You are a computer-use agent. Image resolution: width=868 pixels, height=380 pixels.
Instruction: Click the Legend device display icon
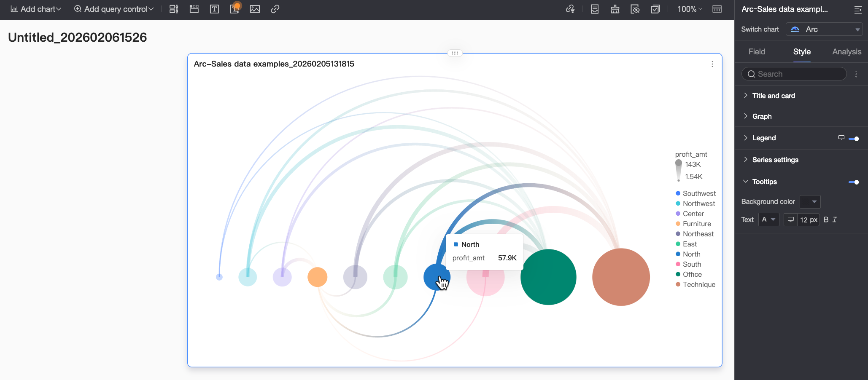[x=841, y=138]
